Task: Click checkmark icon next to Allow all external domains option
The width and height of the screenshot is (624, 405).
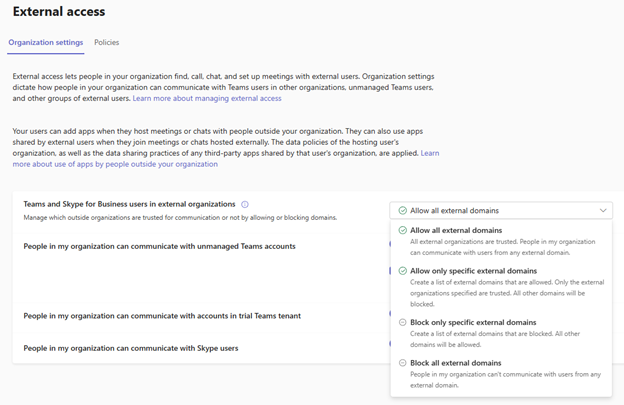Action: 402,231
